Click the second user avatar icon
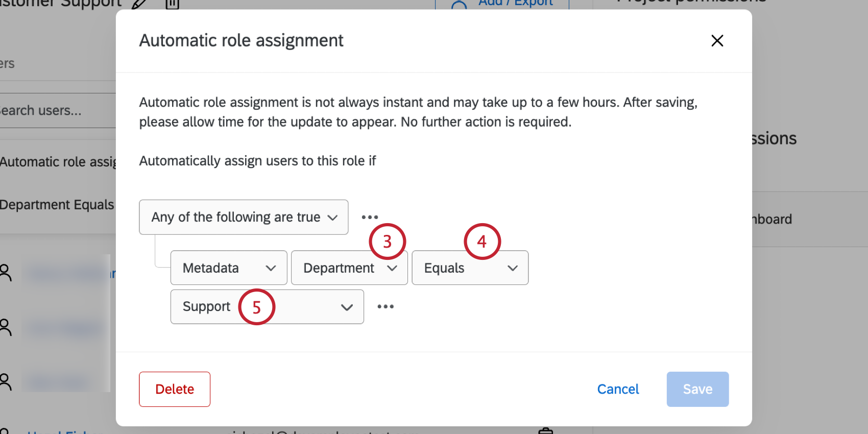This screenshot has width=868, height=434. pyautogui.click(x=6, y=327)
